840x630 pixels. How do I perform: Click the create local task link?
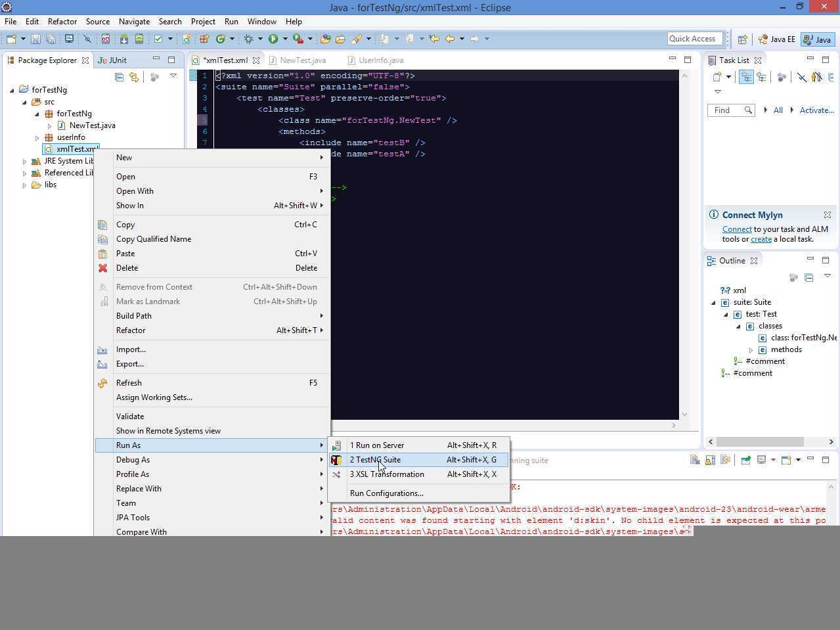(x=761, y=239)
